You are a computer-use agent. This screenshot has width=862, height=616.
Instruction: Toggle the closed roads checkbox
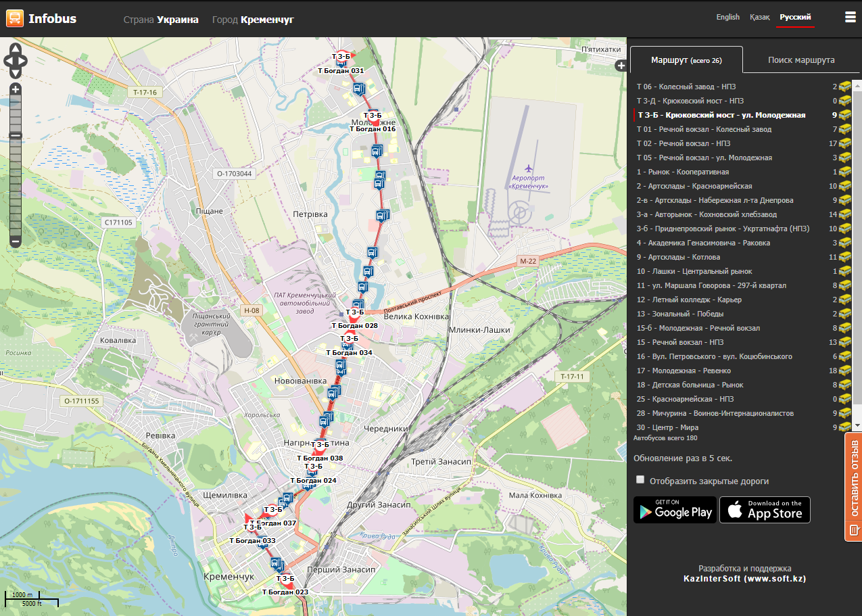point(640,479)
